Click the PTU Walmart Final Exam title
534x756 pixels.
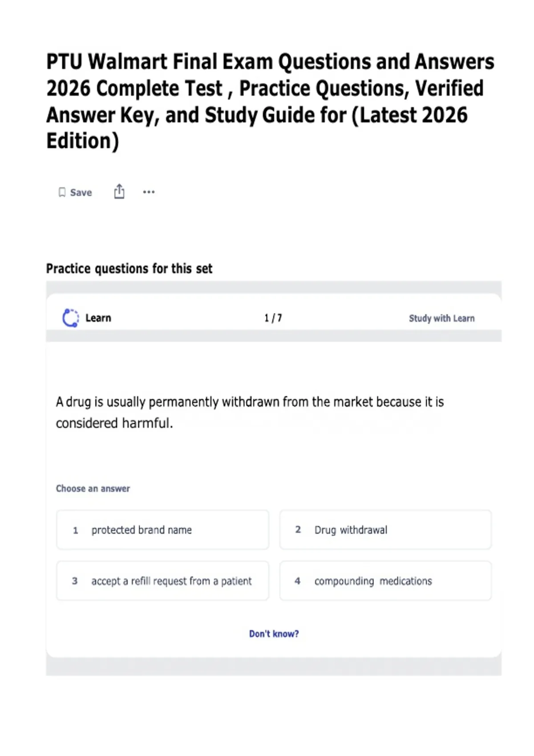(270, 101)
